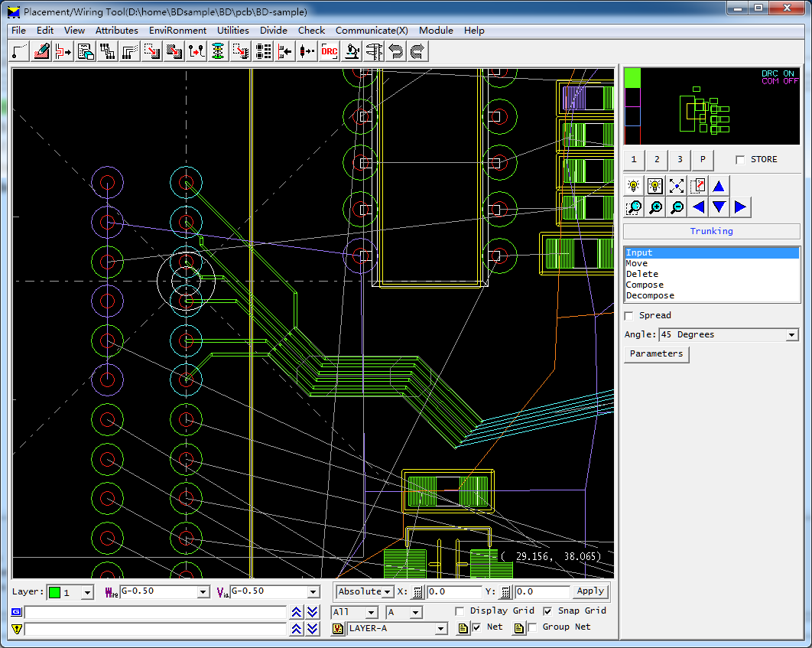Click the DRC check toolbar icon

[x=330, y=51]
